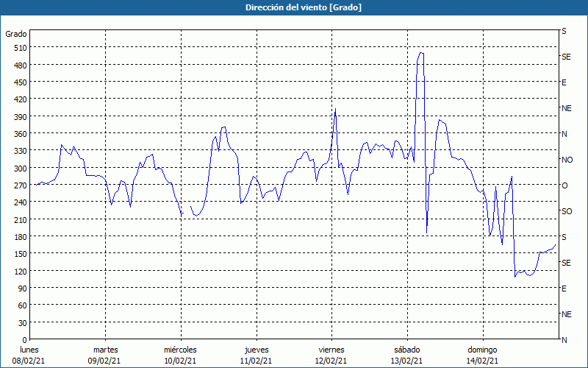Click the 30 axis tick label

click(x=23, y=323)
